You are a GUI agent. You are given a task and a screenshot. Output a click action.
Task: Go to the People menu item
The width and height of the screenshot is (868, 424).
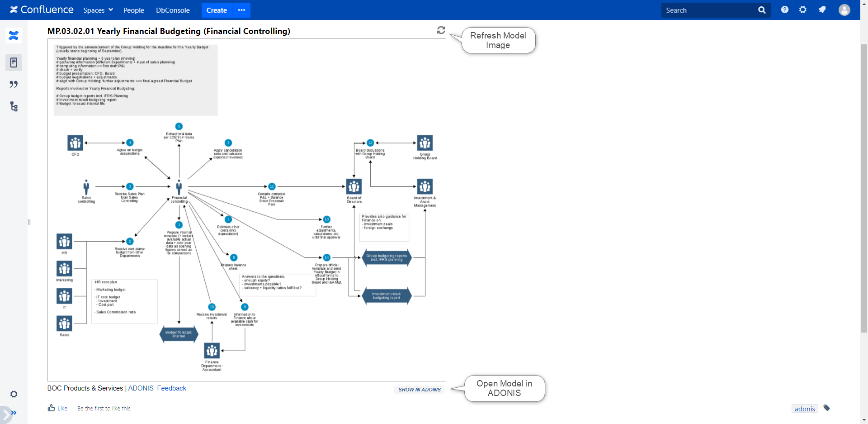coord(133,10)
